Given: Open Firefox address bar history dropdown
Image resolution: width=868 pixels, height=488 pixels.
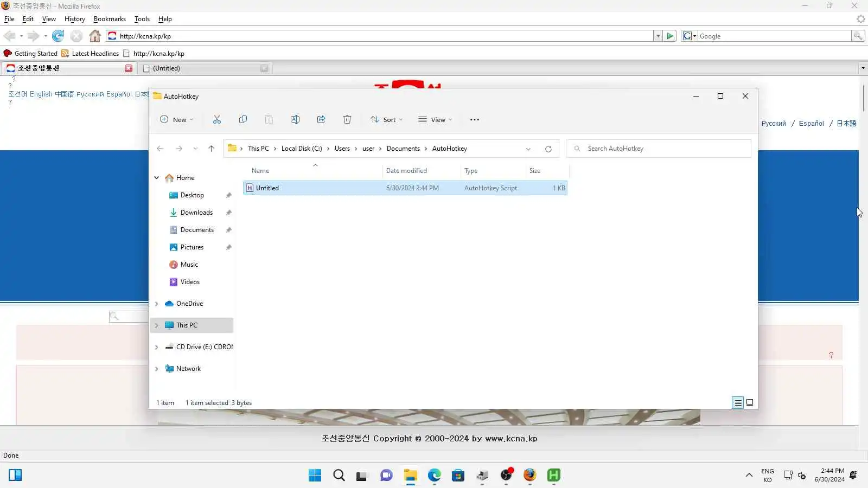Looking at the screenshot, I should click(658, 36).
